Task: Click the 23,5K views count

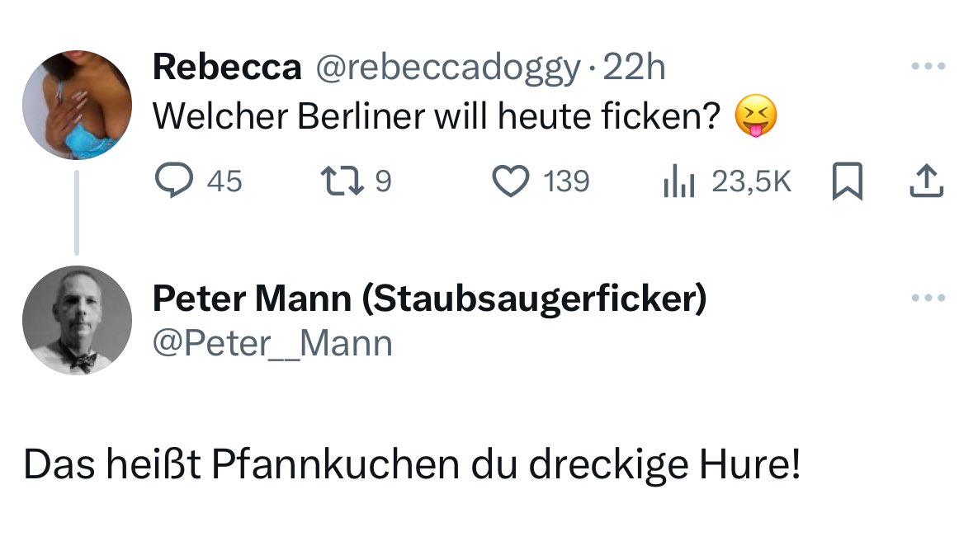Action: pyautogui.click(x=751, y=181)
